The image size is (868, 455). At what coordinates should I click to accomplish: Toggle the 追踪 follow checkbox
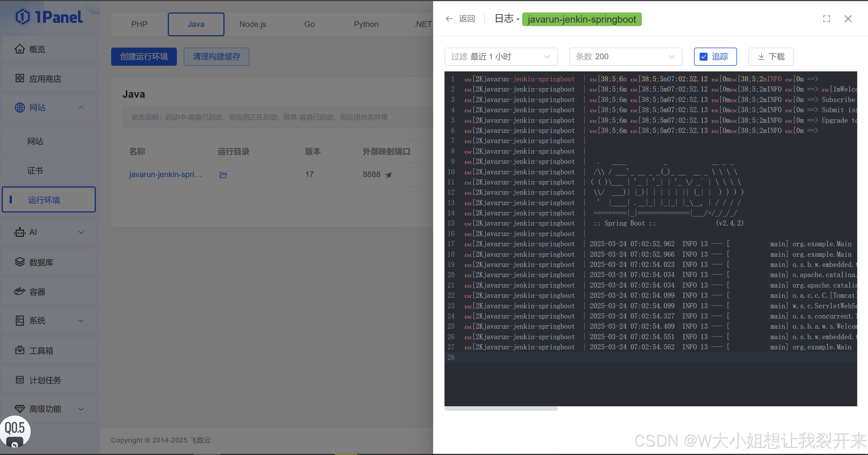pyautogui.click(x=704, y=57)
